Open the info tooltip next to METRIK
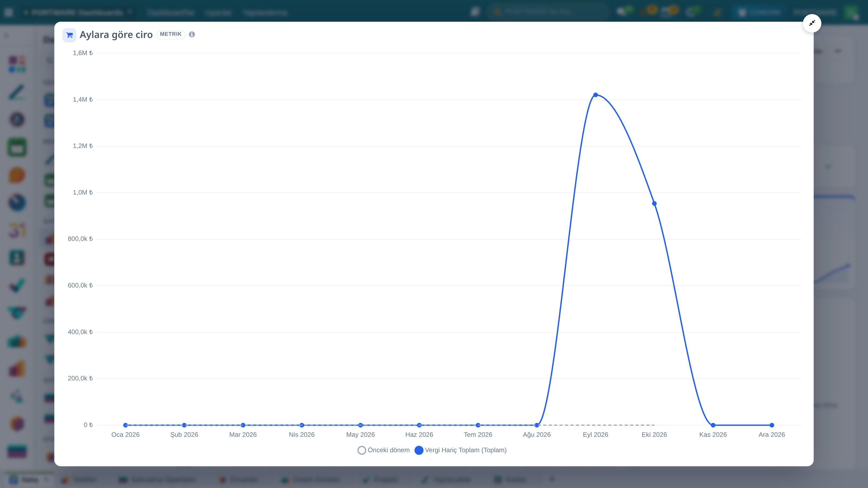This screenshot has width=868, height=488. click(x=192, y=34)
